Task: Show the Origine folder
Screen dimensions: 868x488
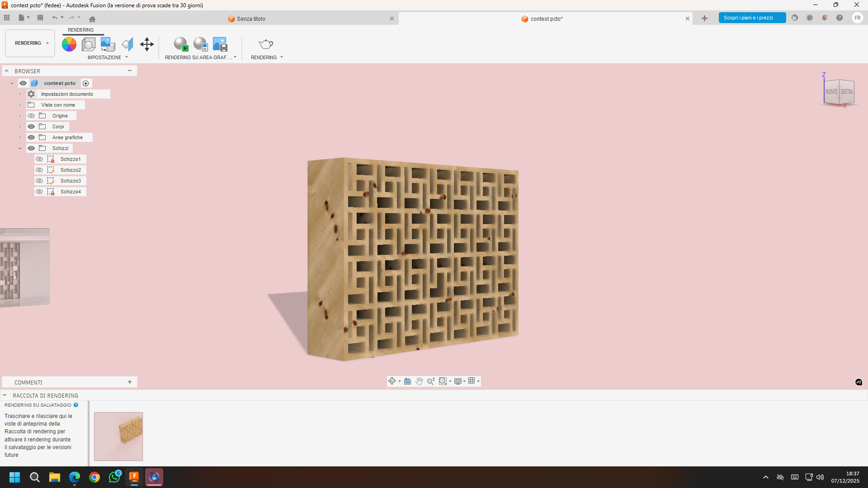Action: (31, 116)
